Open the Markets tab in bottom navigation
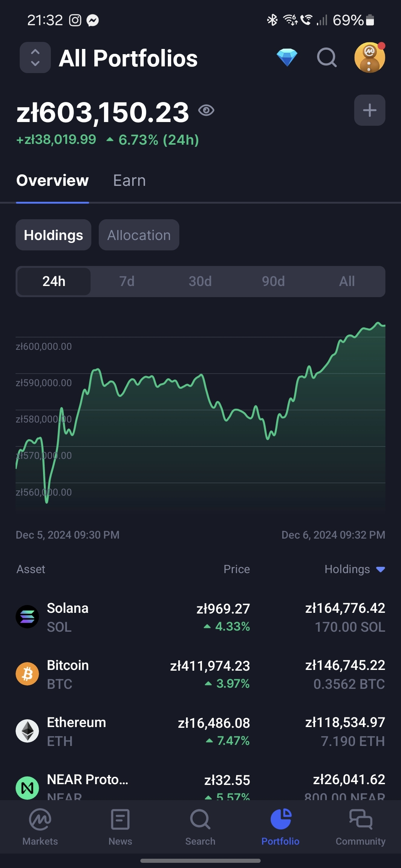Screen dimensions: 401x868 pyautogui.click(x=40, y=826)
